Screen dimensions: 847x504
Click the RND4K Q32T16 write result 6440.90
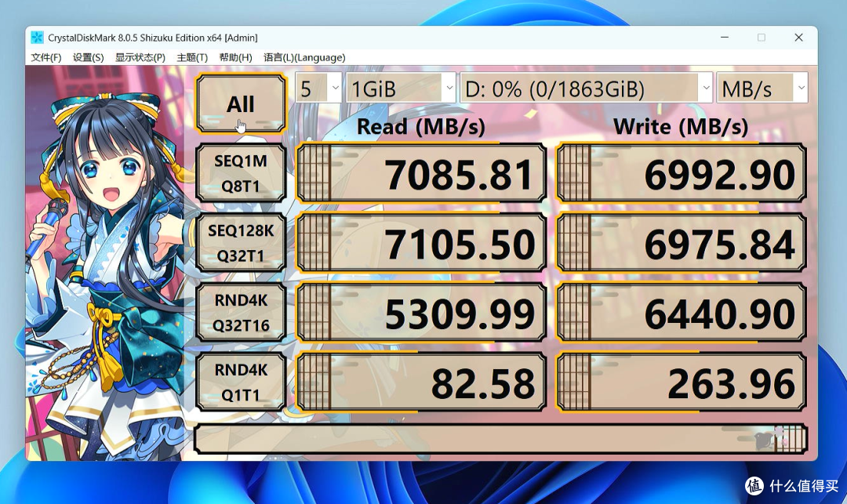click(682, 312)
